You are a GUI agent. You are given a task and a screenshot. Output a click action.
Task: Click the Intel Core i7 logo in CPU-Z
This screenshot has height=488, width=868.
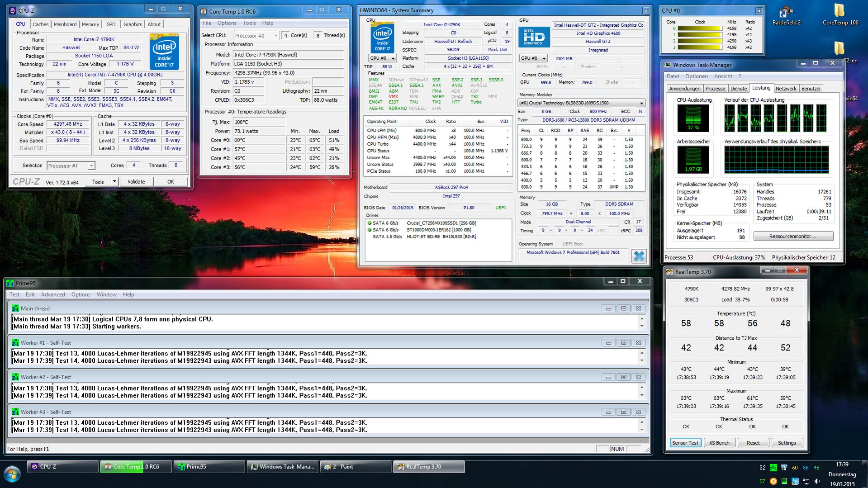coord(164,52)
